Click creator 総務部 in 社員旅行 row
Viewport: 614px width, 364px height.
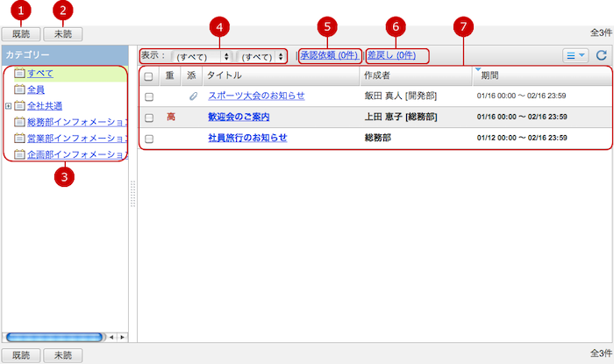pyautogui.click(x=378, y=138)
